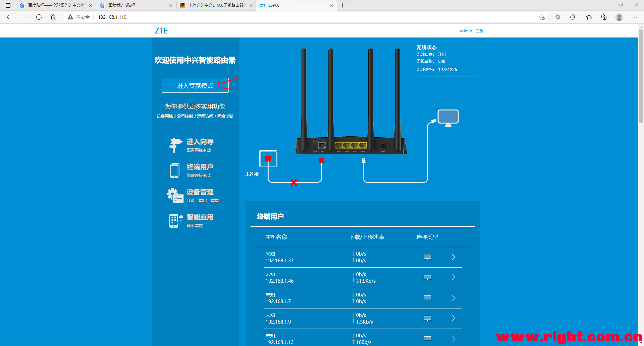Click the wireless name 888
644x346 pixels.
[442, 61]
